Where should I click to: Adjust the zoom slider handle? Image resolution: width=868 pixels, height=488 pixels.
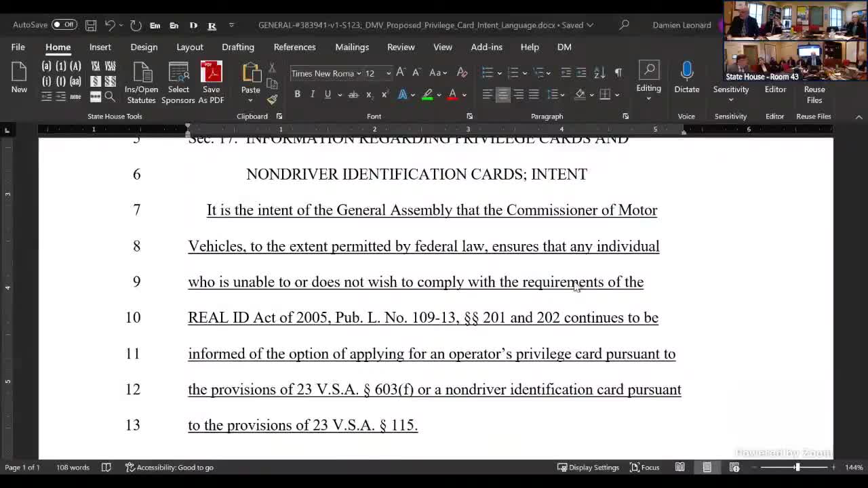(x=797, y=467)
